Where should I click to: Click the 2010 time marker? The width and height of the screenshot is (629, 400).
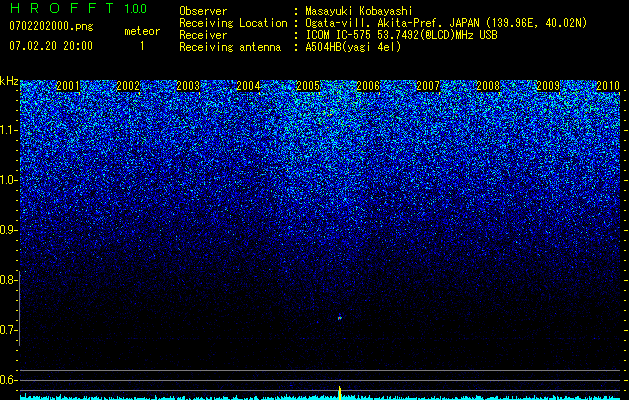point(608,86)
